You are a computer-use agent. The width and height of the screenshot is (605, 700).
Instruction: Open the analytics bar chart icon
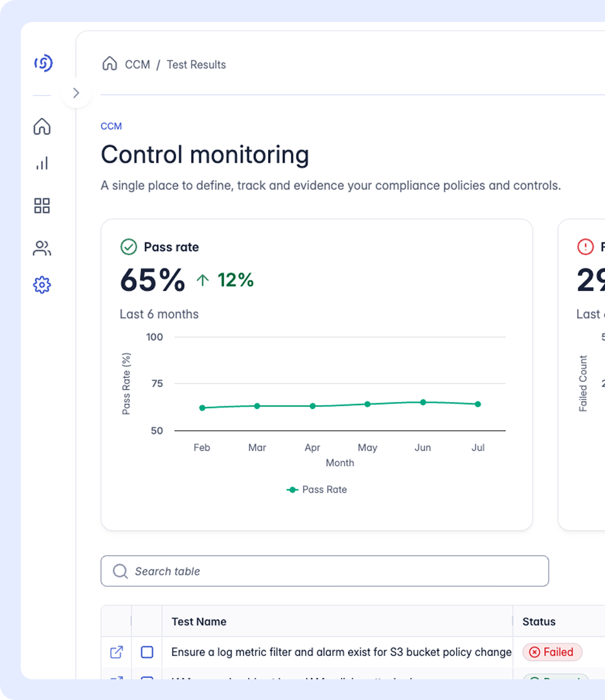[41, 163]
